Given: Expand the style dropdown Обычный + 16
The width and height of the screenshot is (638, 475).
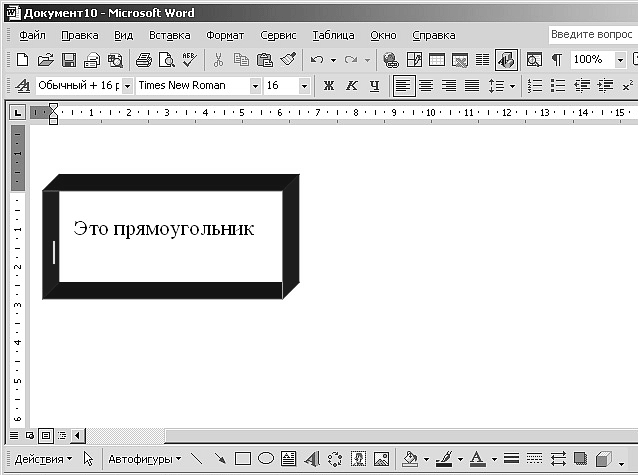Looking at the screenshot, I should click(127, 86).
